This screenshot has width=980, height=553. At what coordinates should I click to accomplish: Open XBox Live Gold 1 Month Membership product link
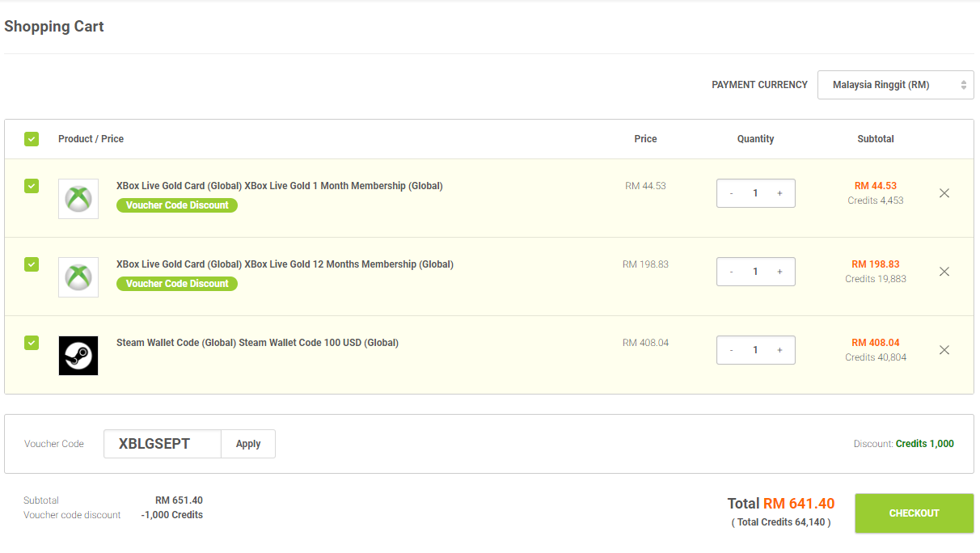pos(280,186)
